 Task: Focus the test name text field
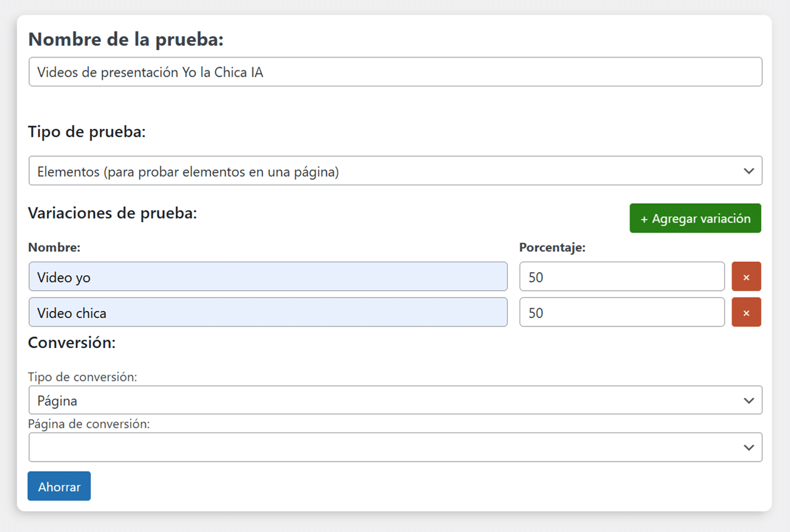(x=395, y=72)
